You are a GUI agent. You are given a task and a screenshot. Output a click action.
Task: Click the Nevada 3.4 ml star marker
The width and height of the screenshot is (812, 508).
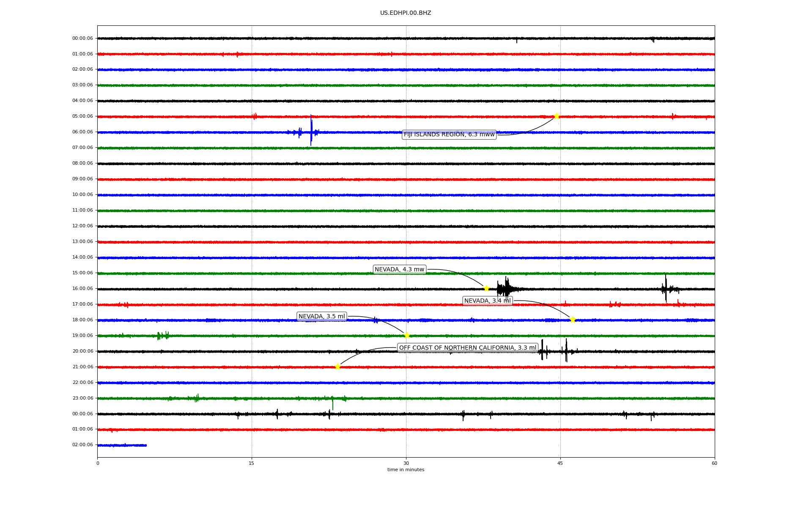tap(573, 320)
